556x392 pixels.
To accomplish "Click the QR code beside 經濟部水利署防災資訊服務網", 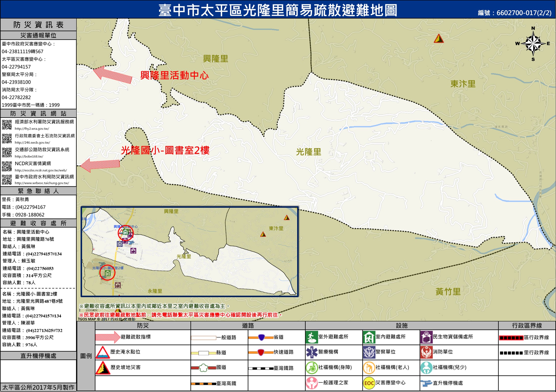I will pos(7,124).
